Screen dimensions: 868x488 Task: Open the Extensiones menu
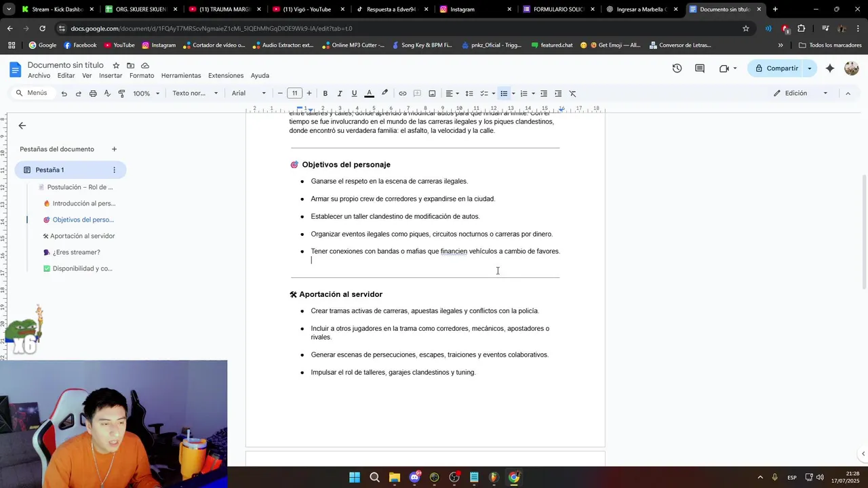tap(226, 75)
